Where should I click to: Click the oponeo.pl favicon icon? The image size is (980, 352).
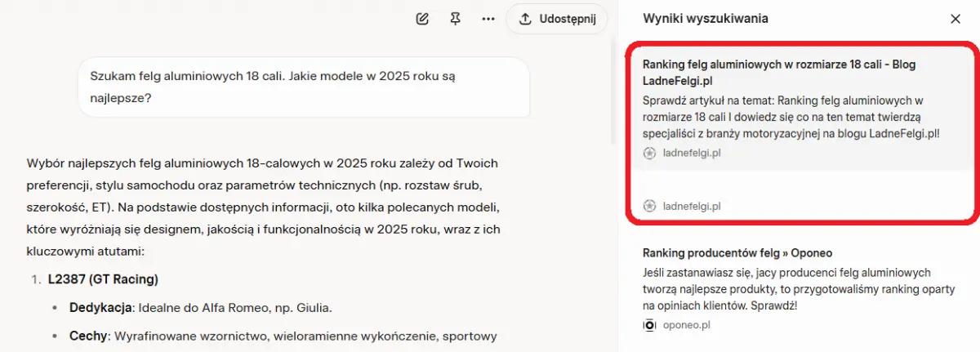[650, 324]
